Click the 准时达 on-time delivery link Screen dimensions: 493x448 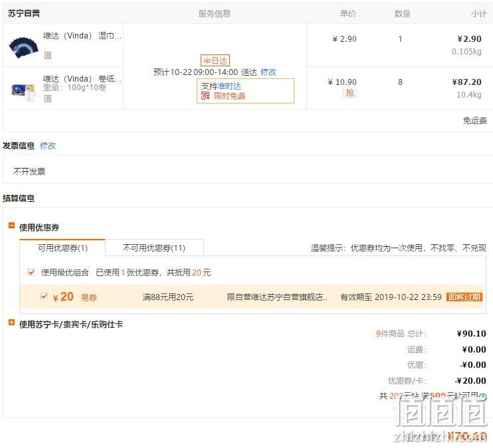(229, 86)
